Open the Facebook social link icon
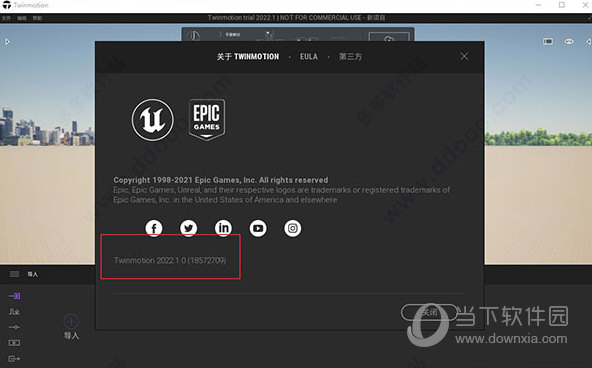Image resolution: width=592 pixels, height=368 pixels. (154, 228)
